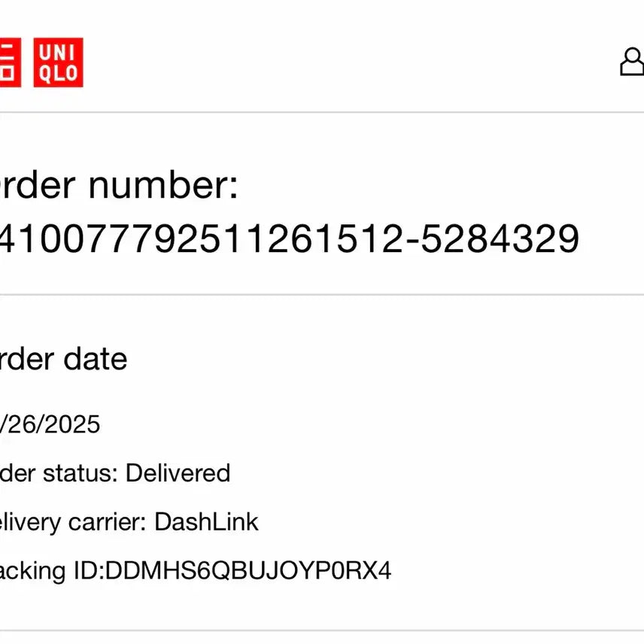Click the DashLink carrier name
644x644 pixels.
coord(206,521)
